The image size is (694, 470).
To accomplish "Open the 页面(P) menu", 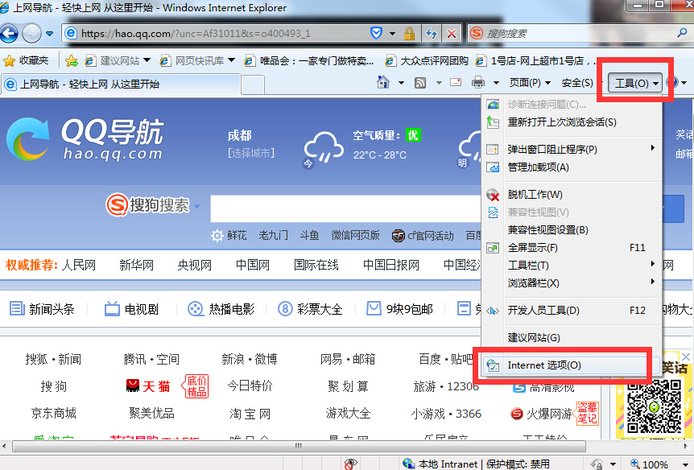I will click(530, 83).
